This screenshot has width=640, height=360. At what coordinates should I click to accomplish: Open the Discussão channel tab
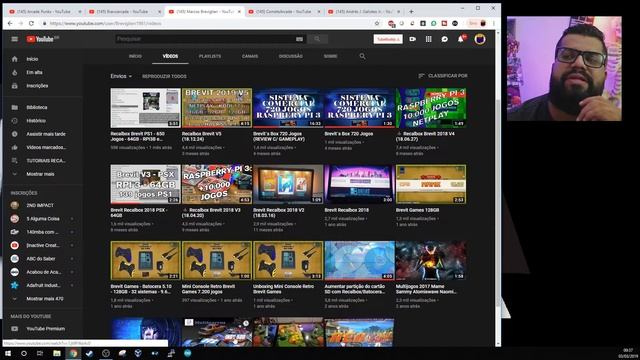[291, 56]
